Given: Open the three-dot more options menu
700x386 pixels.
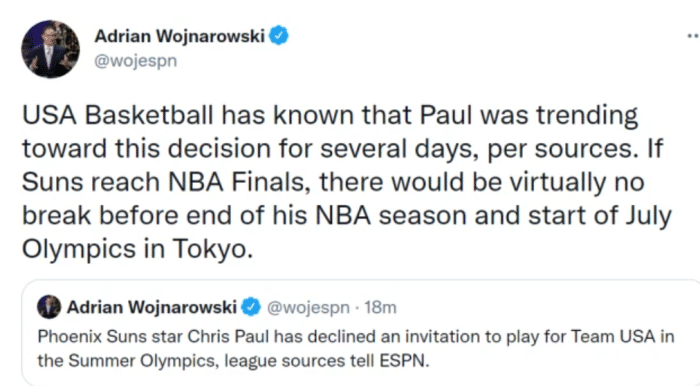Looking at the screenshot, I should (693, 36).
